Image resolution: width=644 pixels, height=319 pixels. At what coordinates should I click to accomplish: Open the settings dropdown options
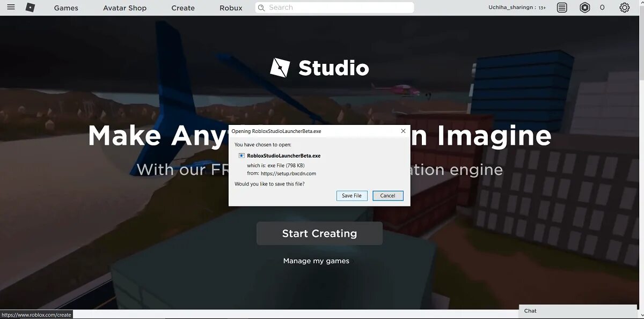[624, 7]
